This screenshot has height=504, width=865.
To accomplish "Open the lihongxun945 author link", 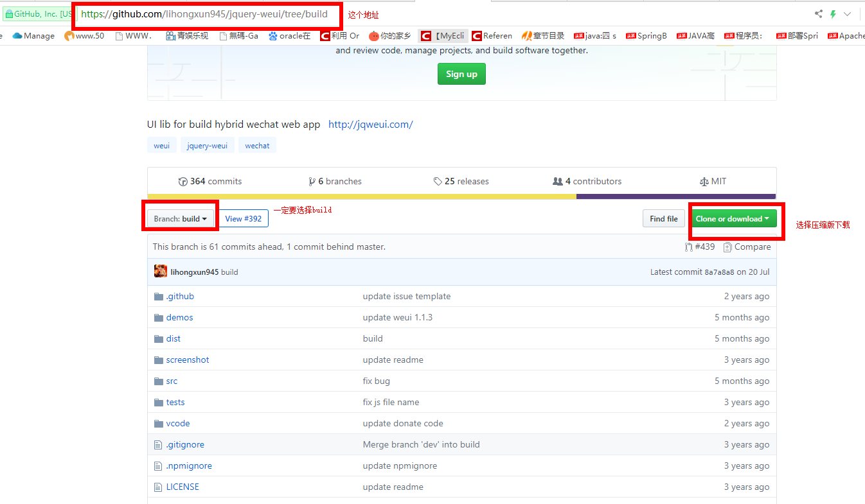I will [195, 272].
